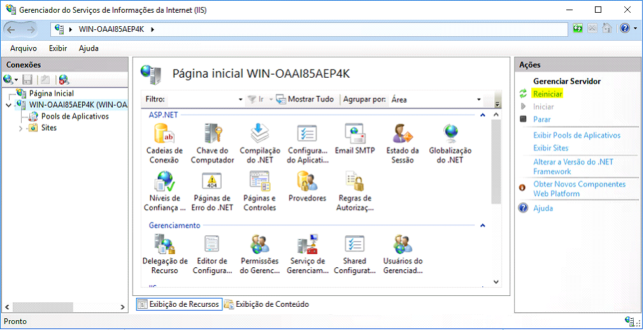Click the Conexões horizontal scrollbar right arrow

(x=122, y=307)
